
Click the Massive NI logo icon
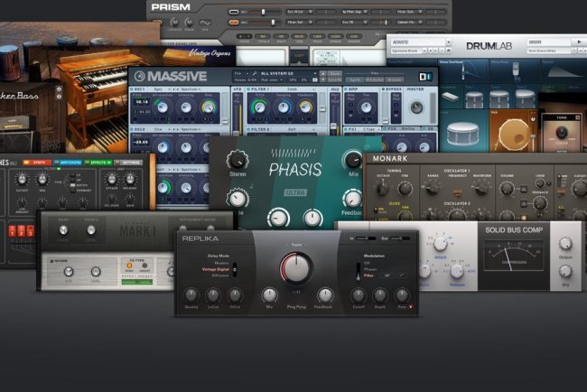pos(425,77)
